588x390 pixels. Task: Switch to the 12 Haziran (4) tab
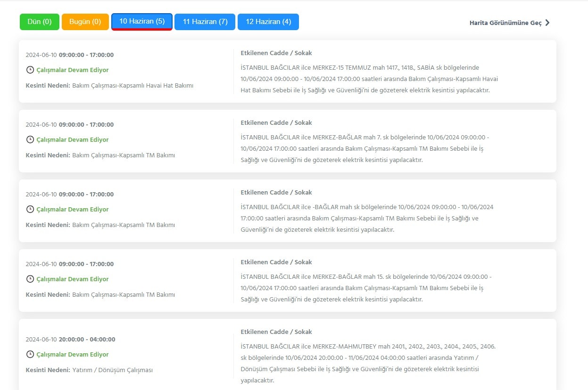click(x=268, y=22)
